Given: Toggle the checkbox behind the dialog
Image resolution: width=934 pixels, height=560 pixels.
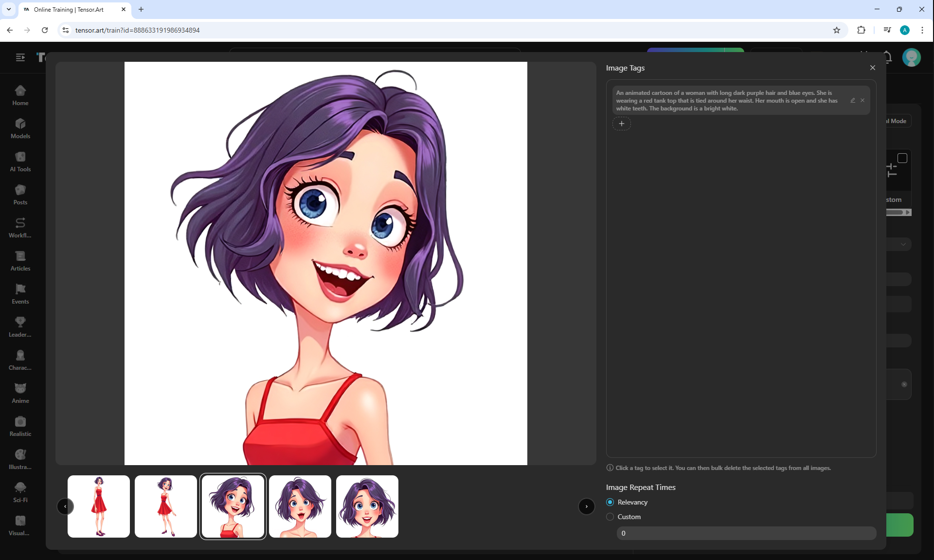Looking at the screenshot, I should pyautogui.click(x=902, y=158).
